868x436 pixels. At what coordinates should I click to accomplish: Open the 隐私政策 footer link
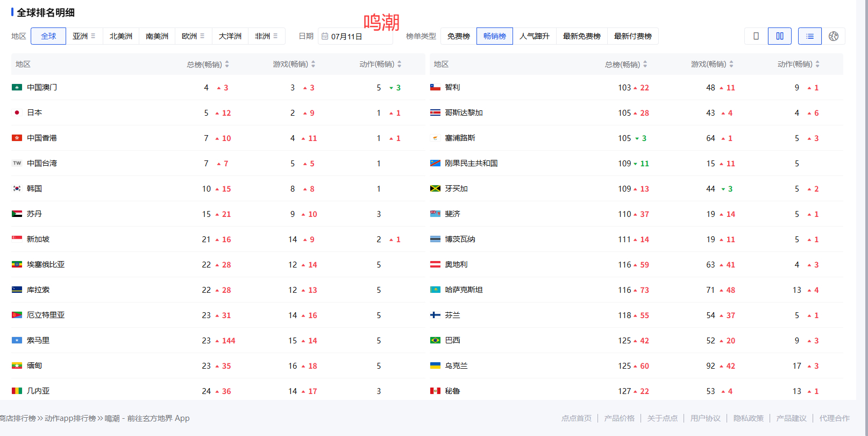pyautogui.click(x=749, y=418)
